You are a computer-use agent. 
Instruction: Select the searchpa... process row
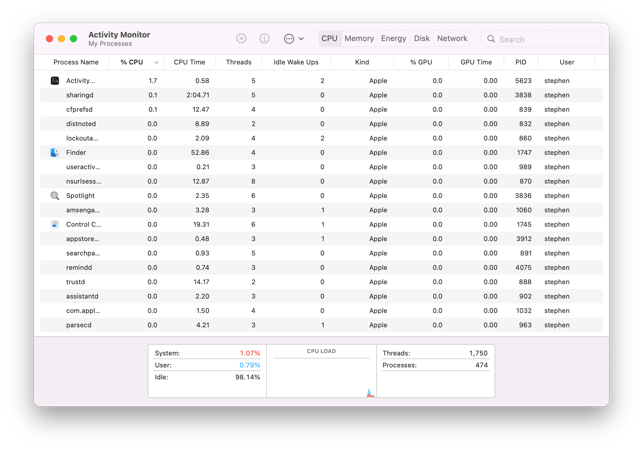[x=322, y=253]
